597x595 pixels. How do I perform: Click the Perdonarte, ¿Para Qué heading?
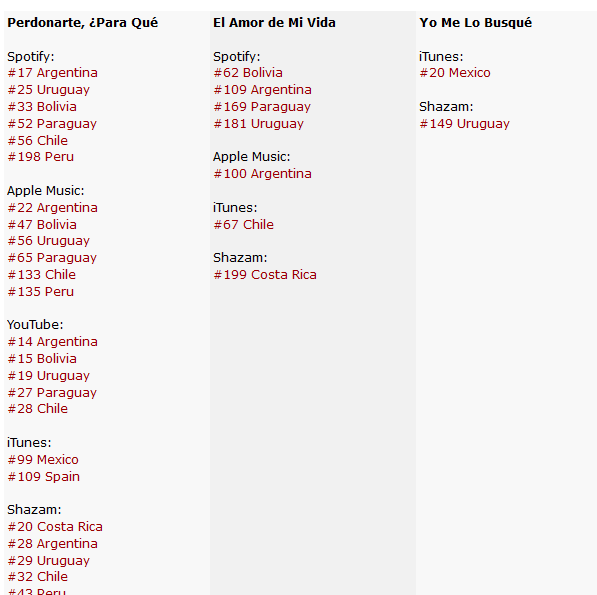[83, 23]
